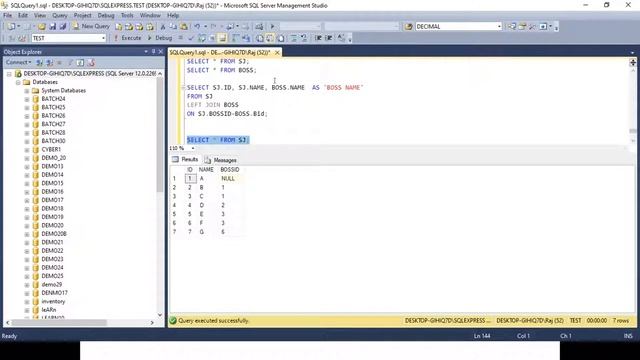Click the Connect Object Explorer icon
The width and height of the screenshot is (640, 360).
40,62
